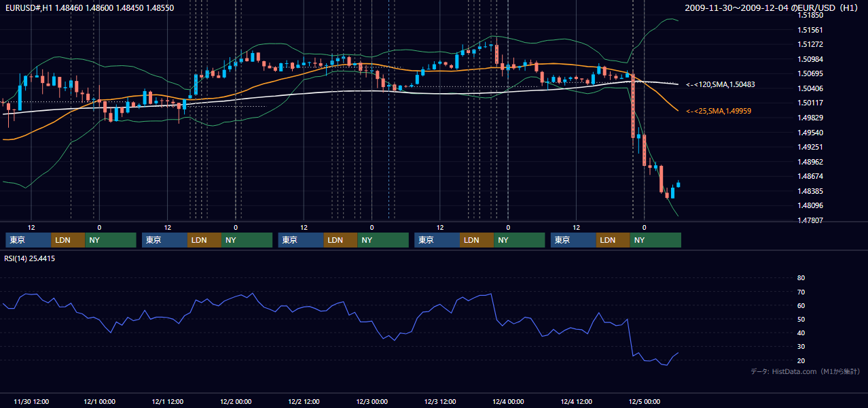Click price axis label 1.47807

click(x=811, y=220)
